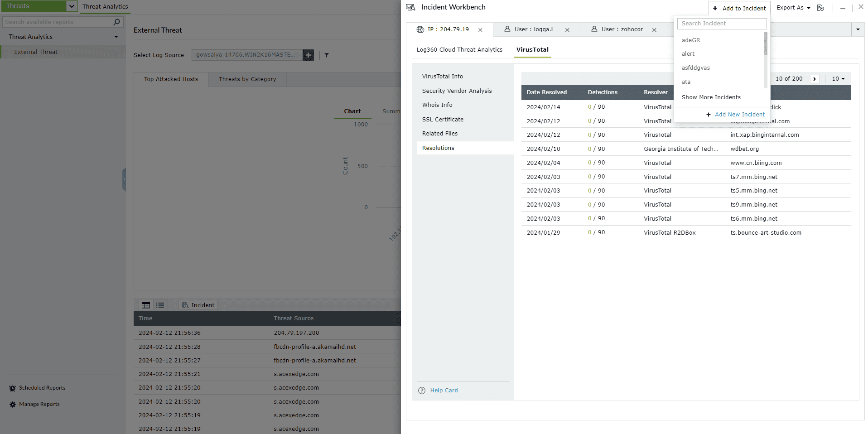Click the Incident button above the threat table
Image resolution: width=868 pixels, height=434 pixels.
tap(198, 305)
